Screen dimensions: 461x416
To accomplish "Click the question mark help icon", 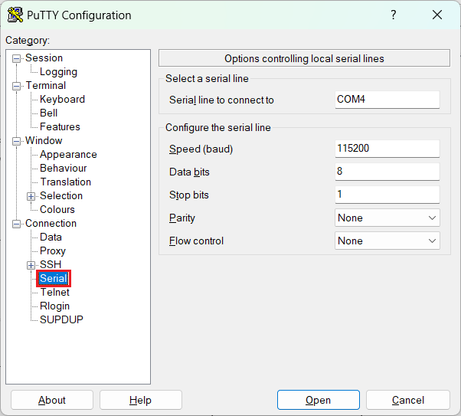I will (x=393, y=15).
